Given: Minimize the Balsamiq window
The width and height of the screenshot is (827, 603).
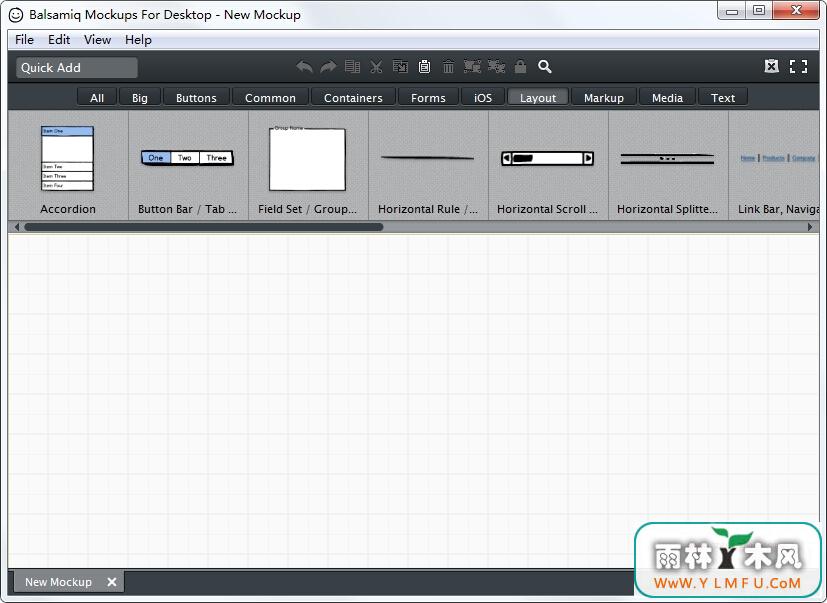Looking at the screenshot, I should (732, 12).
